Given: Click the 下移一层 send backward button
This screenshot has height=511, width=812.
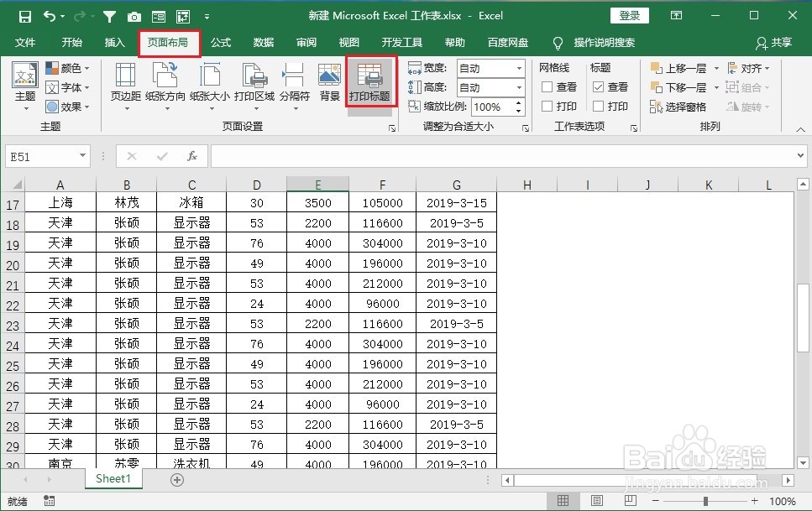Looking at the screenshot, I should 678,87.
